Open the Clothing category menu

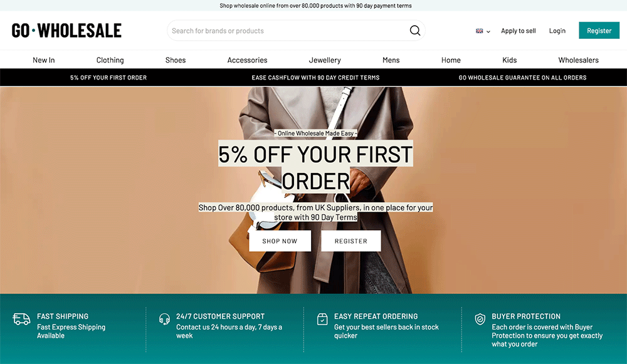(110, 60)
